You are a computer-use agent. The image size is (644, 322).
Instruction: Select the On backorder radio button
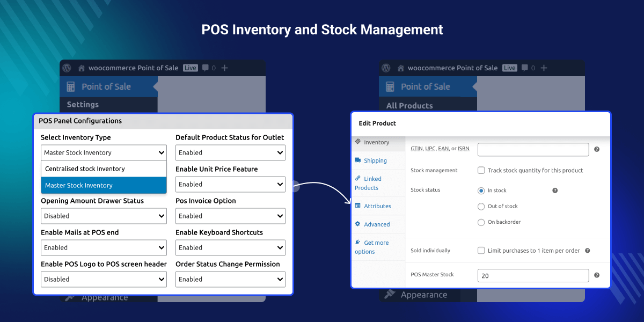(481, 222)
